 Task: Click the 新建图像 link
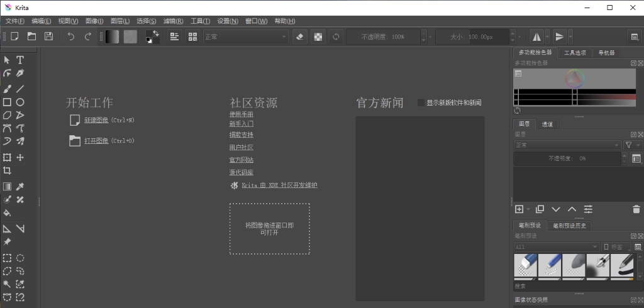pos(96,119)
